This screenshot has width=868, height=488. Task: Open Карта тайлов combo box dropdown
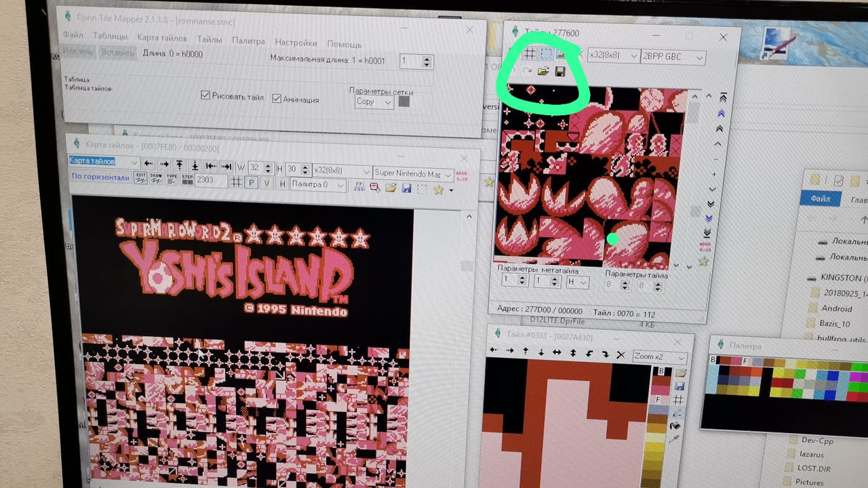104,162
